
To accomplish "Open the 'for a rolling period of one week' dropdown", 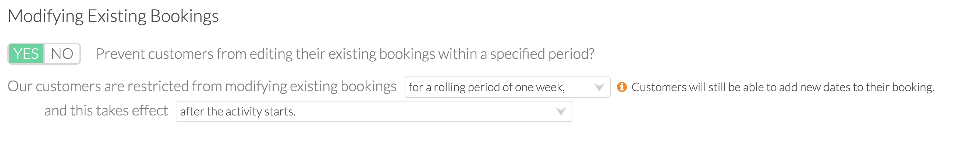I will click(508, 87).
